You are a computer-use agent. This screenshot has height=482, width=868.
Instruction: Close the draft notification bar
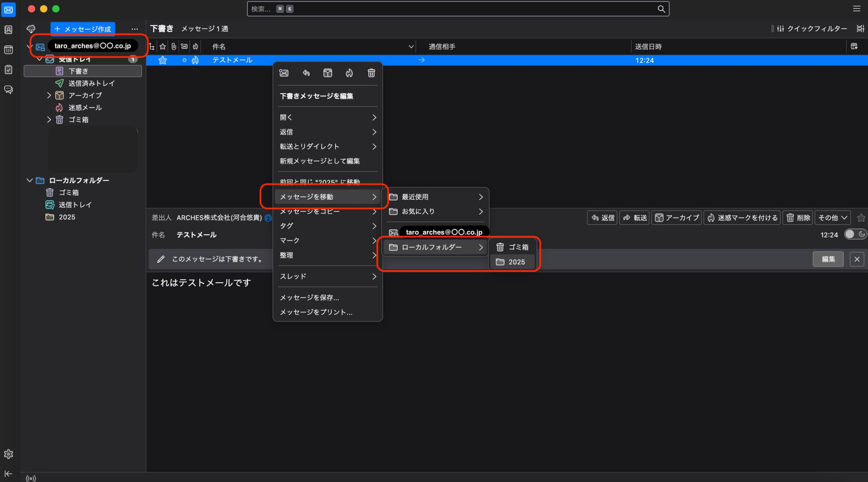(857, 259)
